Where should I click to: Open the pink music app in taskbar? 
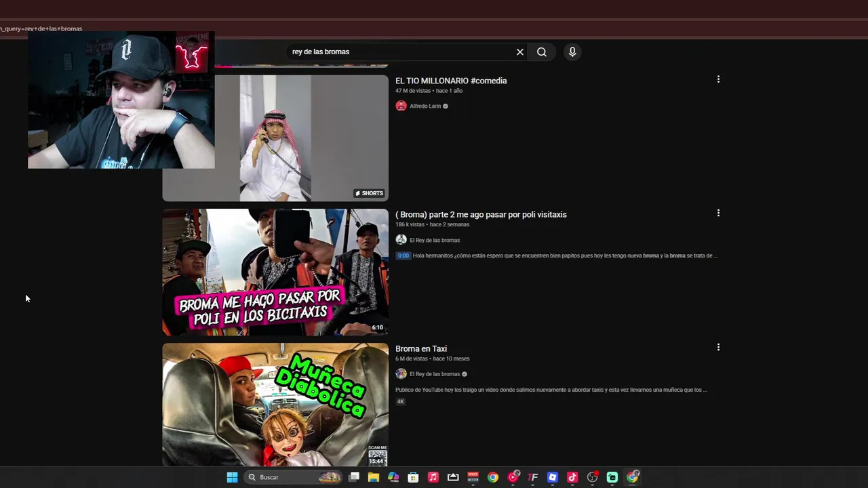tap(433, 477)
